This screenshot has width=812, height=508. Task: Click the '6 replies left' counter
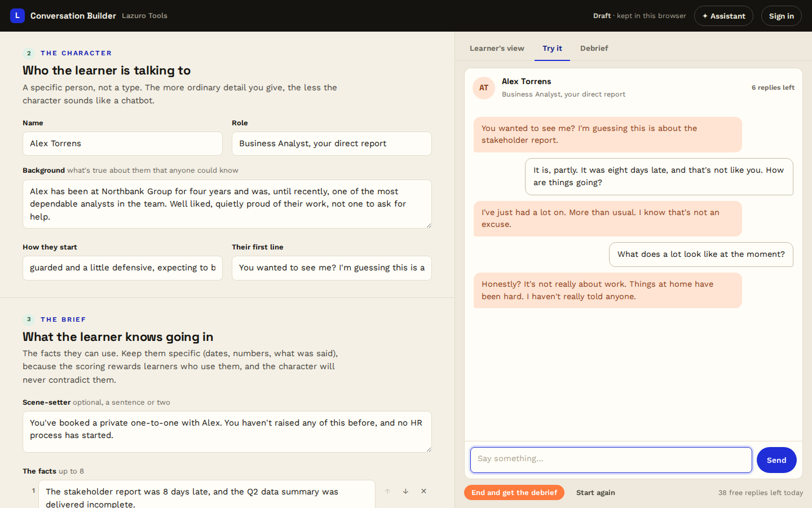point(773,87)
